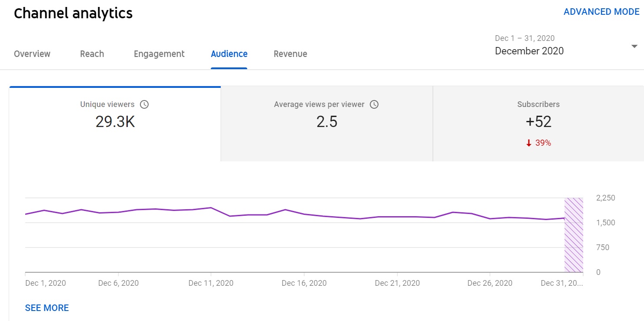
Task: Select the Average views per viewer card
Action: (327, 124)
